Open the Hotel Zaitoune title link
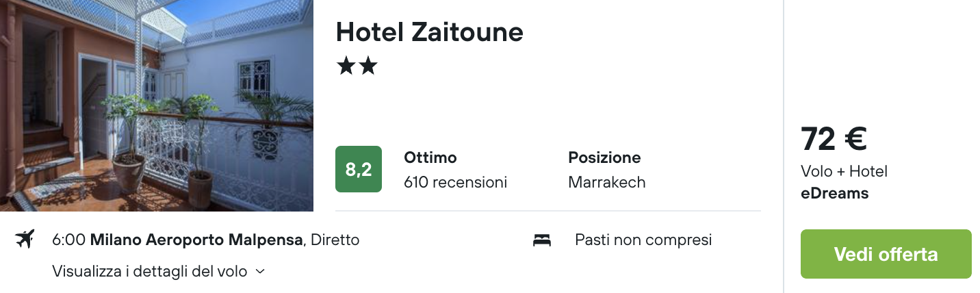The height and width of the screenshot is (293, 980). click(429, 32)
